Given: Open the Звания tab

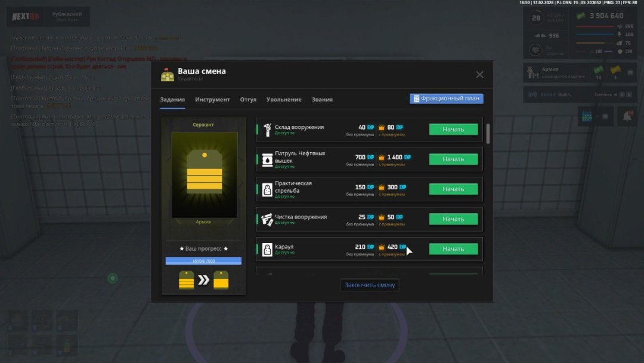Looking at the screenshot, I should point(322,100).
